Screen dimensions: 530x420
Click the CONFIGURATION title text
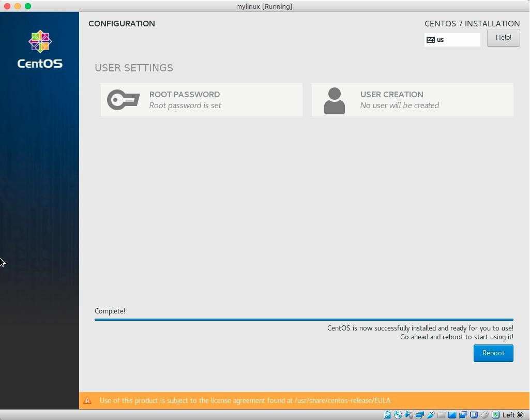pos(122,23)
